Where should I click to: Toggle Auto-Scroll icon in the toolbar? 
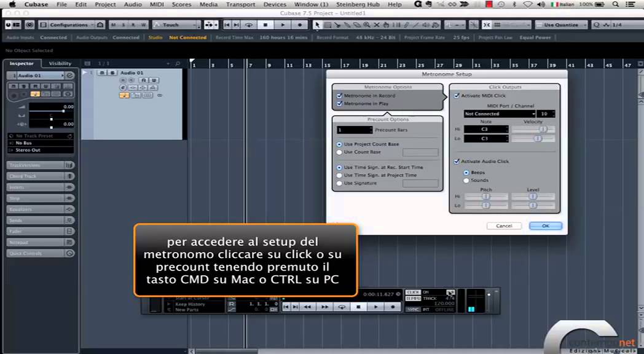coord(209,25)
